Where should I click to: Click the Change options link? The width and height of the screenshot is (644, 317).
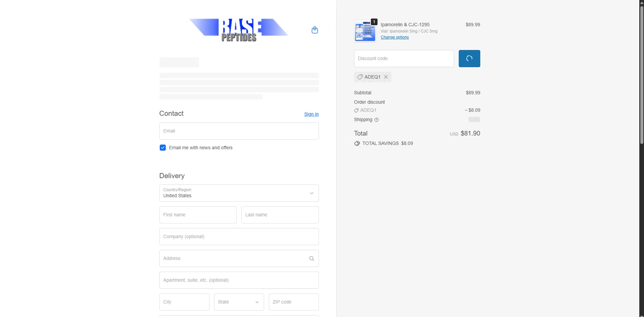(x=395, y=37)
